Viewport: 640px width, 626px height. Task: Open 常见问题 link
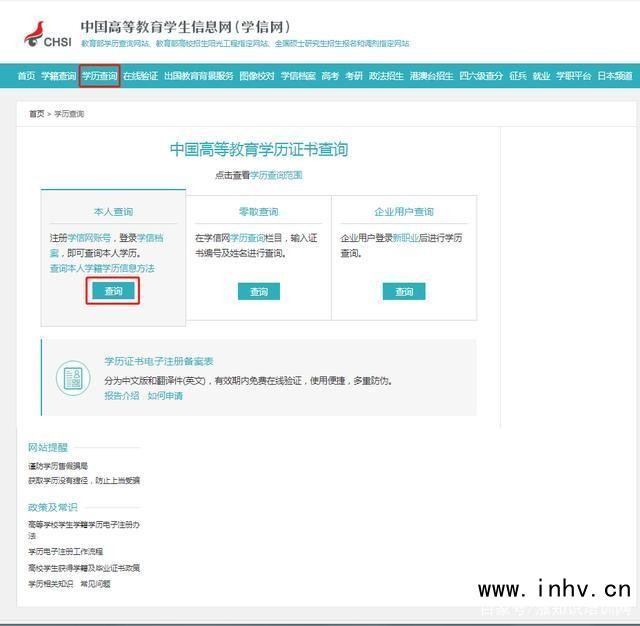[x=96, y=584]
